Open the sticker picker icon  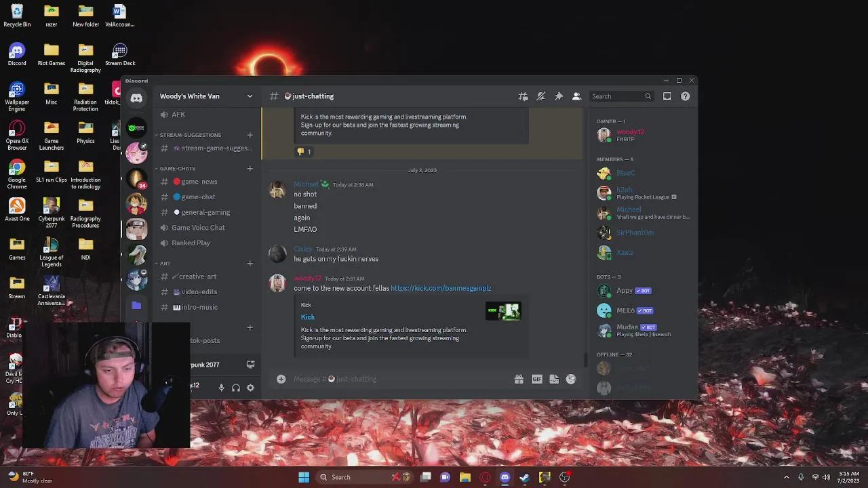554,379
